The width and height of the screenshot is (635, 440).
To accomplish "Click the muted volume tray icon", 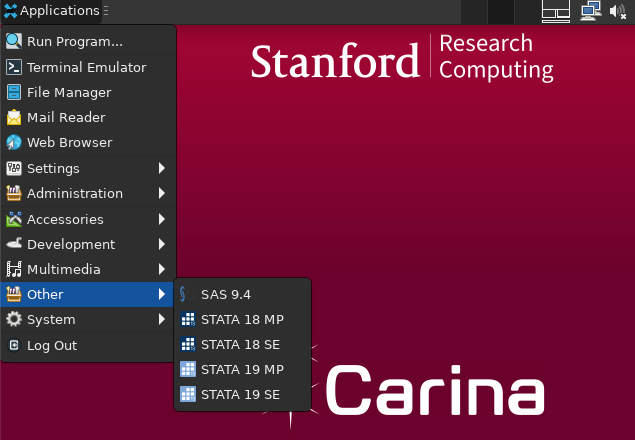I will pos(618,11).
